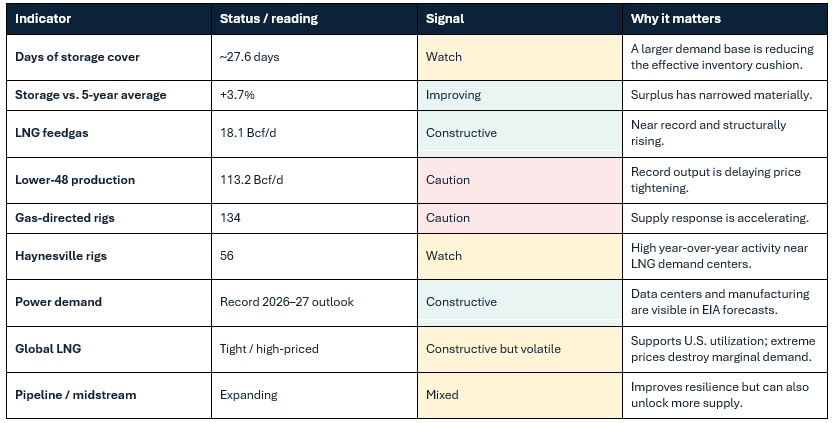
Task: Click the Mixed signal cell
Action: (x=519, y=395)
